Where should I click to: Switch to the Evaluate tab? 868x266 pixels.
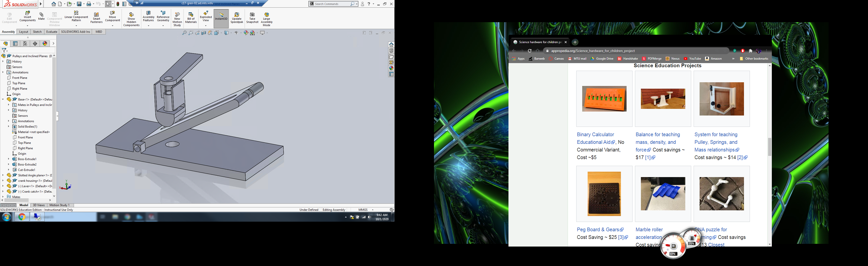[52, 32]
